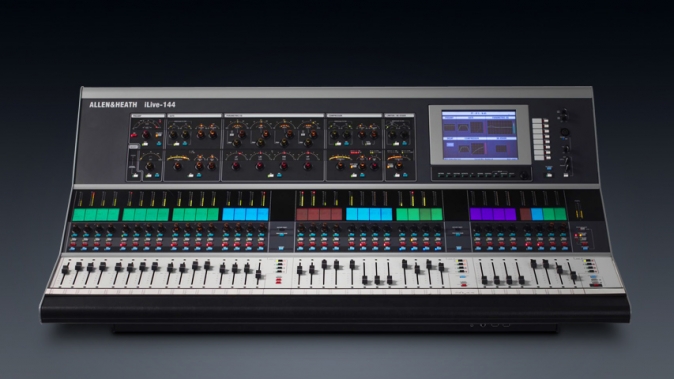Move the rightmost fader on the console
Image resolution: width=674 pixels, height=379 pixels.
click(573, 275)
